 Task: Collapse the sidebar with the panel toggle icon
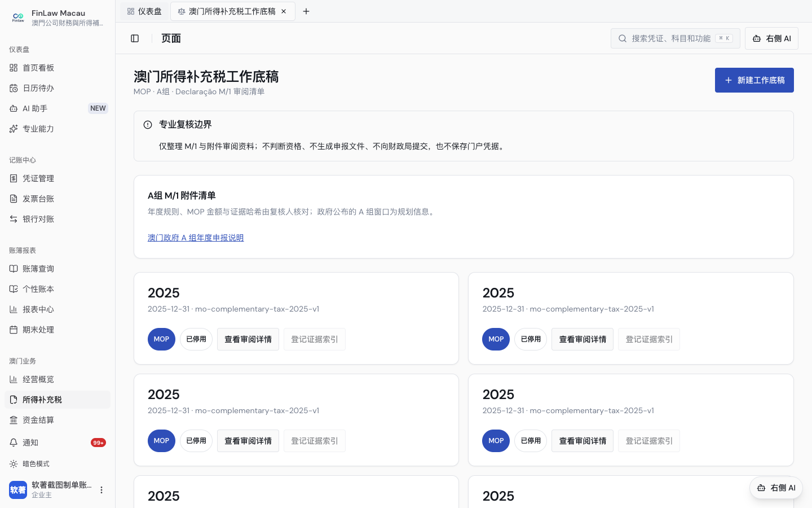(x=135, y=38)
